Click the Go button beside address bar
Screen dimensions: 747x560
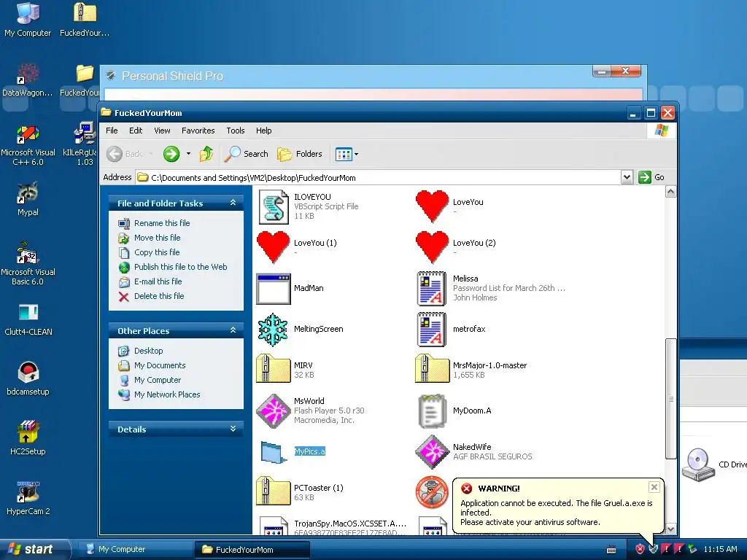[651, 177]
